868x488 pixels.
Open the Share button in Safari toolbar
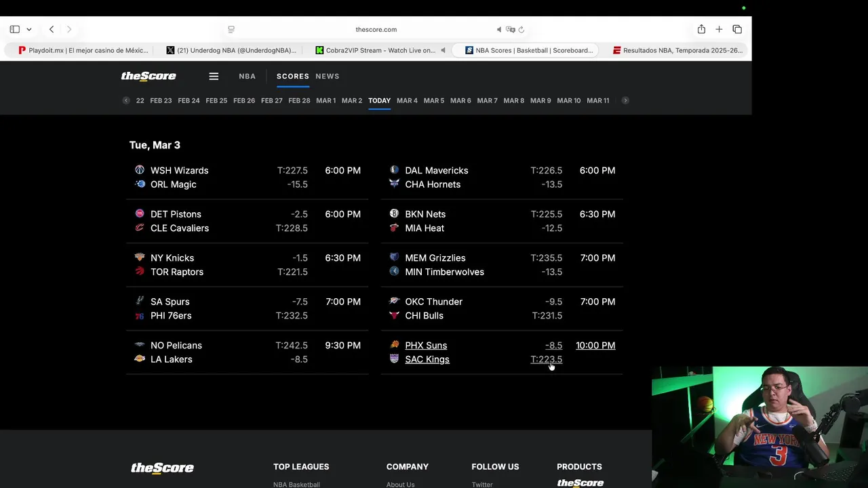tap(701, 29)
